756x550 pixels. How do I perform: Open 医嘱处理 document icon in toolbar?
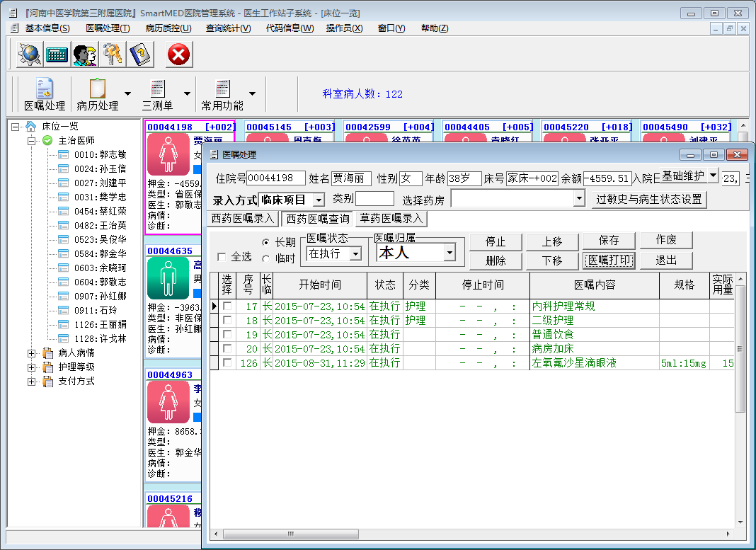[45, 88]
